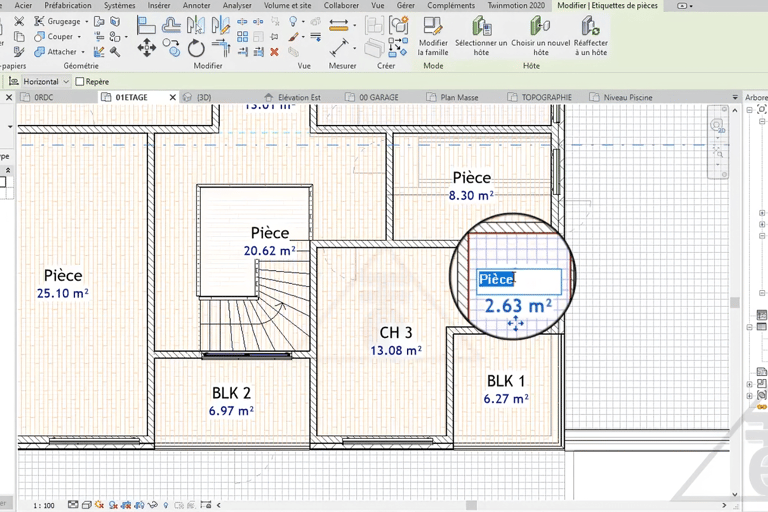The image size is (768, 512).
Task: Select the BLK 1 room label
Action: point(505,381)
